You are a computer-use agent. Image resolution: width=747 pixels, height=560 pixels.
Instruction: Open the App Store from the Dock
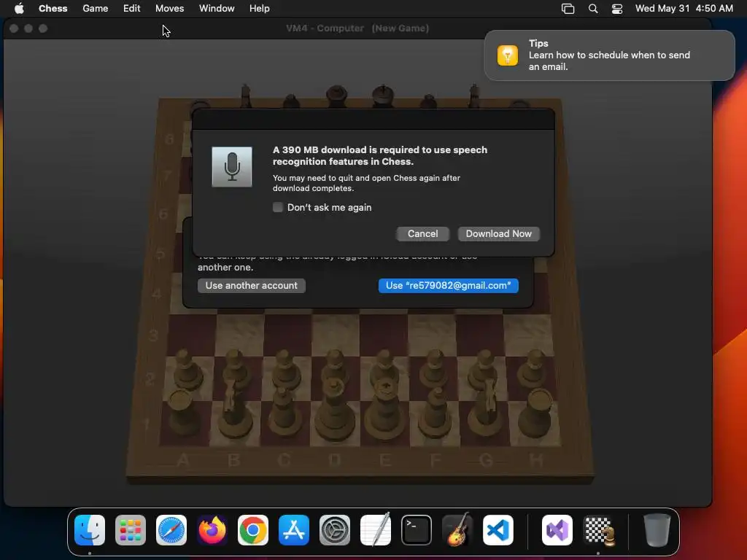(x=294, y=530)
